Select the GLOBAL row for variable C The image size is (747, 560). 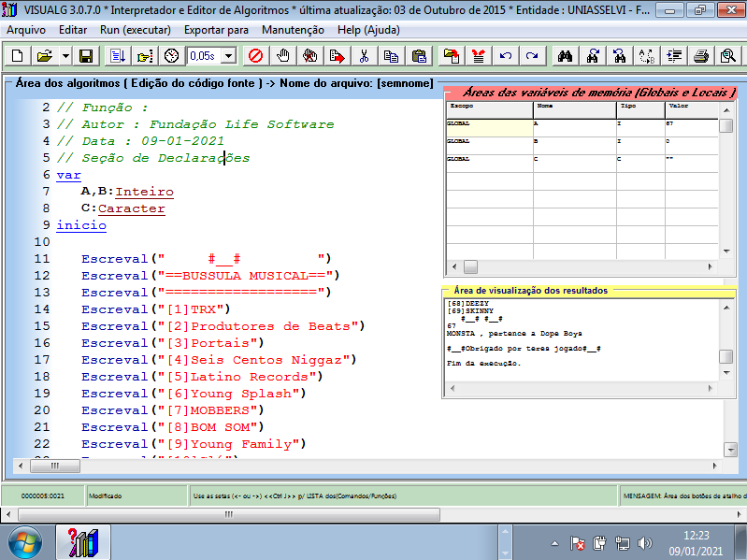pyautogui.click(x=489, y=164)
